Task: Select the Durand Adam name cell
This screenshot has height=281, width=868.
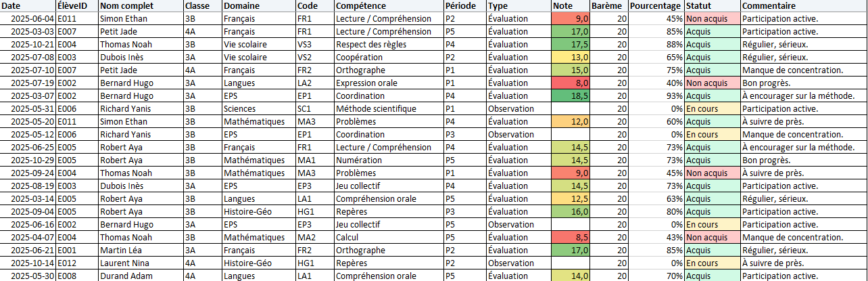Action: point(140,276)
